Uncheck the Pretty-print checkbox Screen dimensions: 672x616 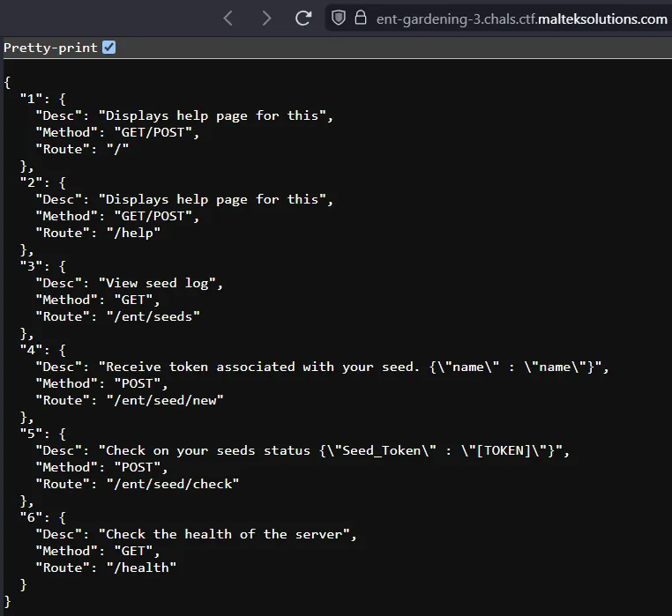(108, 47)
